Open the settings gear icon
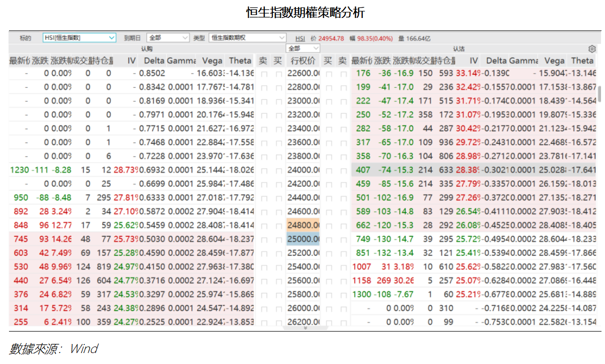The width and height of the screenshot is (605, 364). pos(592,48)
